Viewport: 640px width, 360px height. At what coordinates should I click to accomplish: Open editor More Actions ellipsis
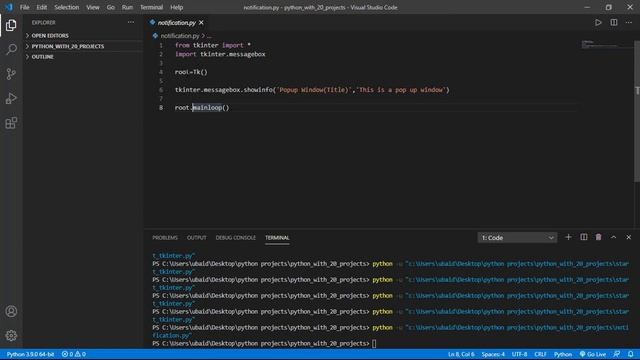pos(629,22)
